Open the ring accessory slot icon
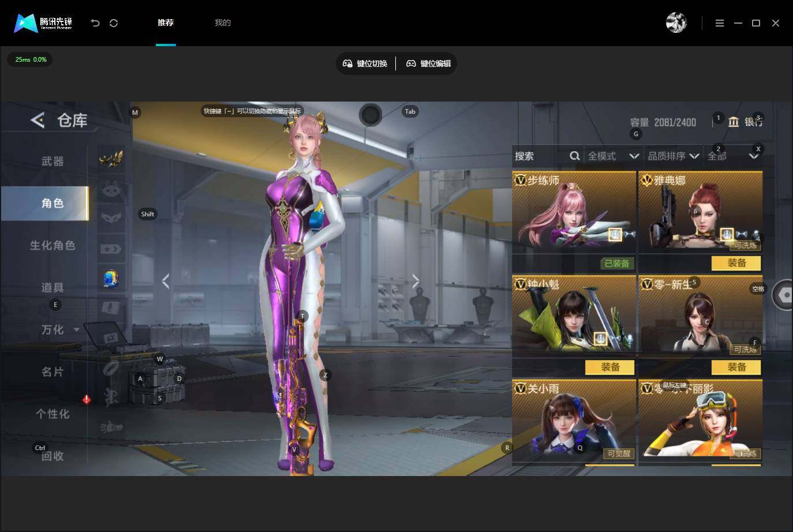Screen dimensions: 793x532 (x=111, y=368)
